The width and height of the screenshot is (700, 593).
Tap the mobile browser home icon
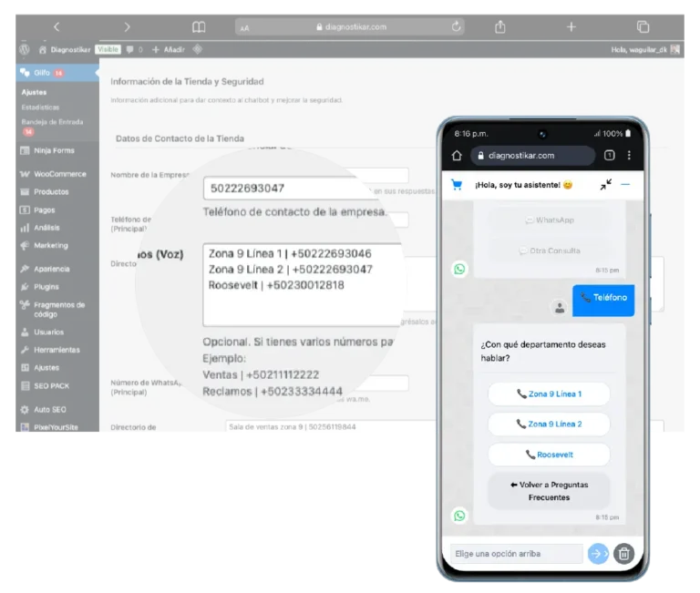[x=457, y=156]
